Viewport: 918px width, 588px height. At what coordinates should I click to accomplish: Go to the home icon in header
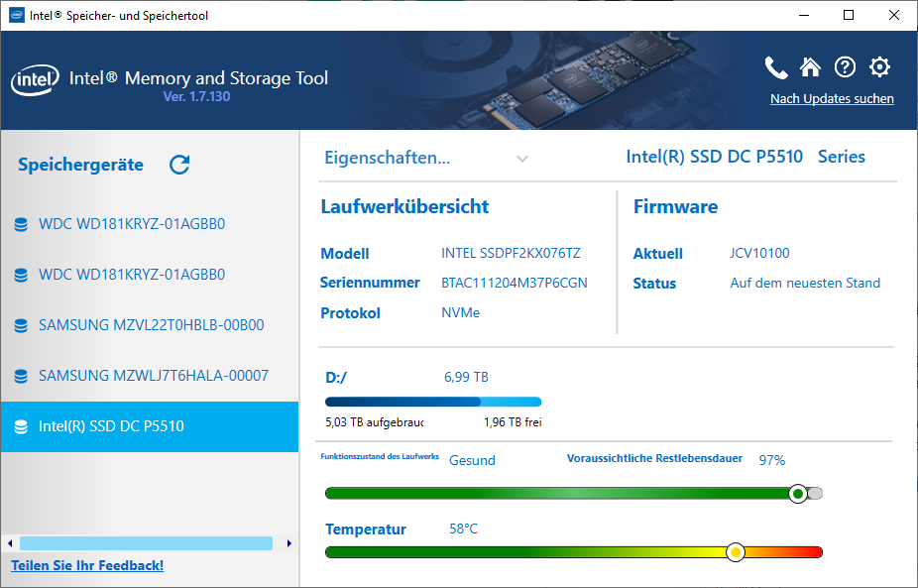pyautogui.click(x=810, y=67)
